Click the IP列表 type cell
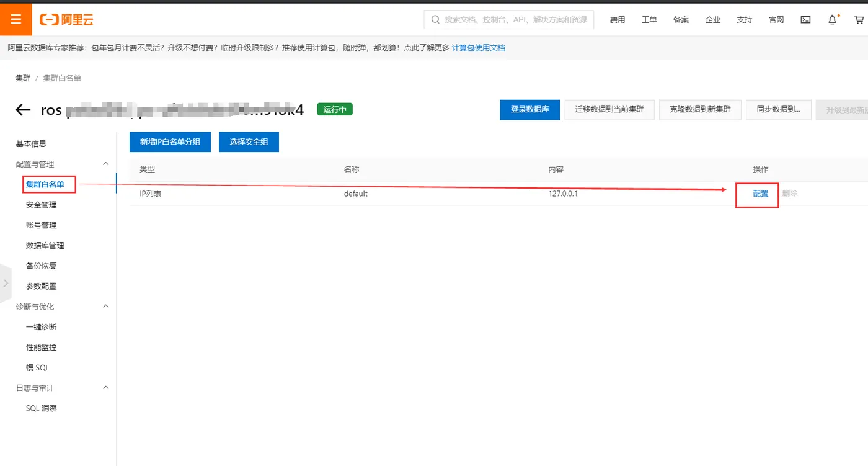868x466 pixels. [151, 194]
